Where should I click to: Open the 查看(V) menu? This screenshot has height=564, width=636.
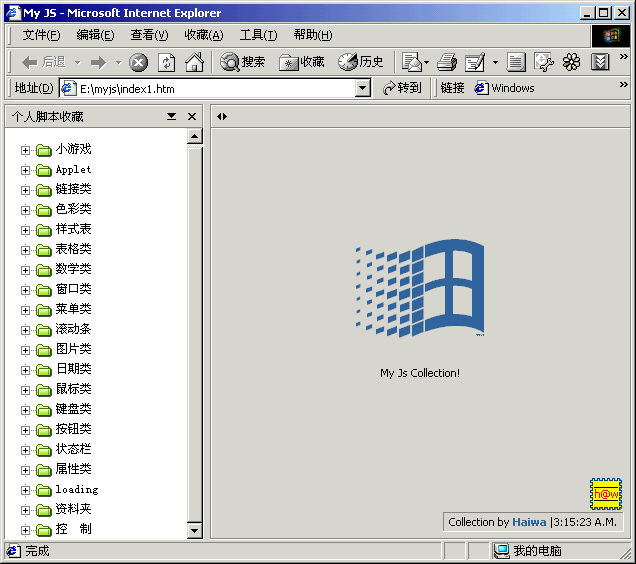149,35
